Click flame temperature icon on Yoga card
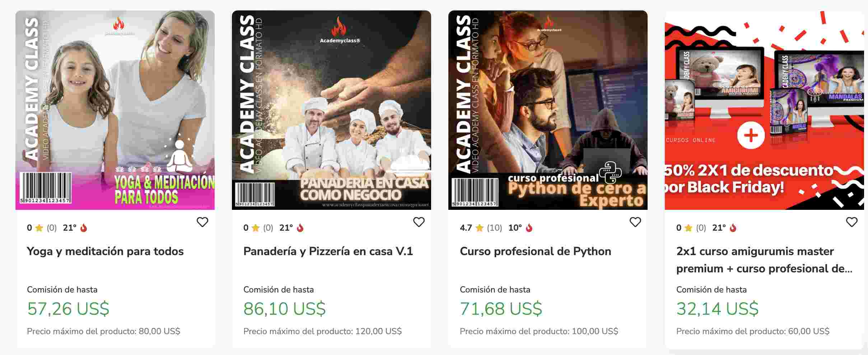This screenshot has width=868, height=355. coord(84,228)
